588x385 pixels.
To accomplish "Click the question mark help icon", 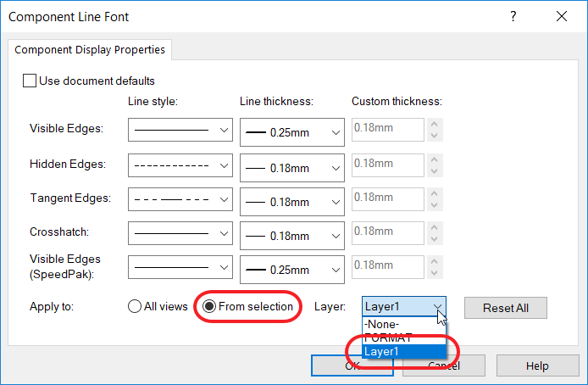I will coord(513,16).
